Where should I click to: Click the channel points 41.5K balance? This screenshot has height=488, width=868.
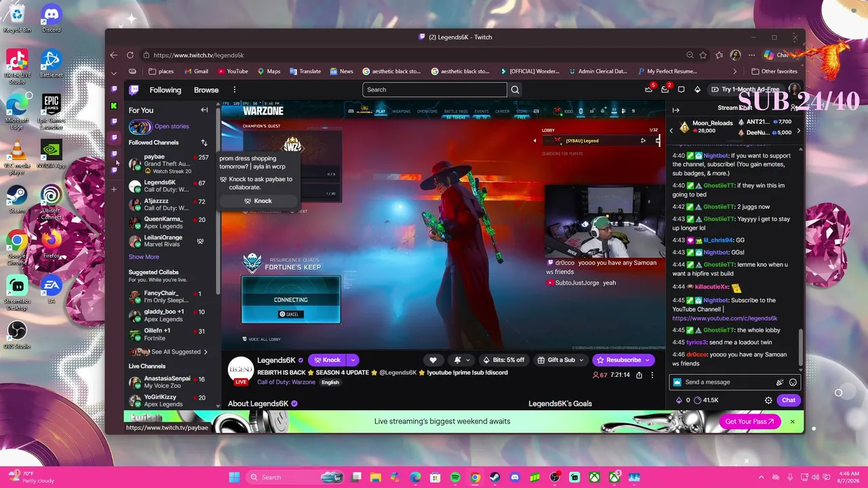tap(705, 400)
